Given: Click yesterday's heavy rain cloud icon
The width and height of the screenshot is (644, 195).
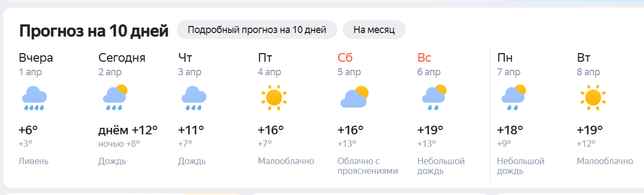Looking at the screenshot, I should click(x=34, y=98).
